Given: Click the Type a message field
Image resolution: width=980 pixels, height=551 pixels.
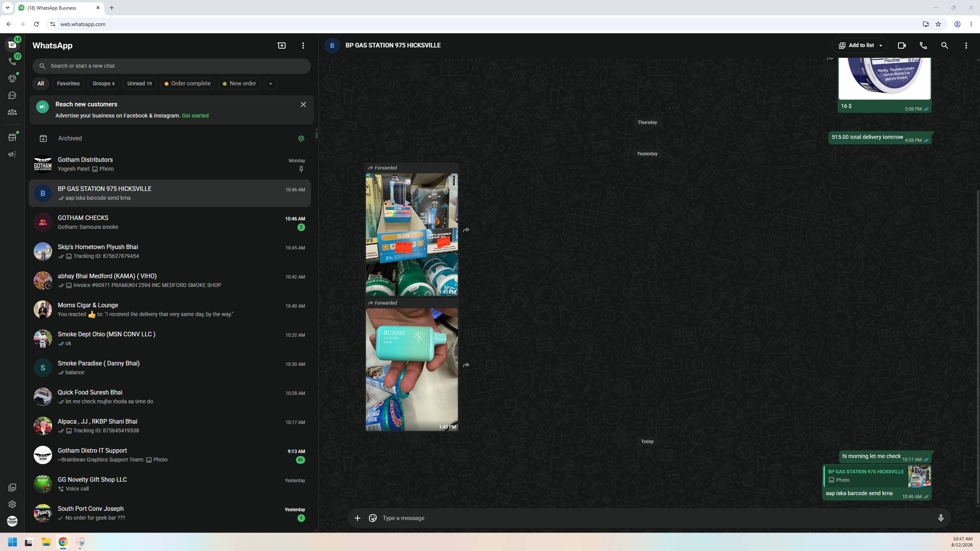Looking at the screenshot, I should [655, 518].
